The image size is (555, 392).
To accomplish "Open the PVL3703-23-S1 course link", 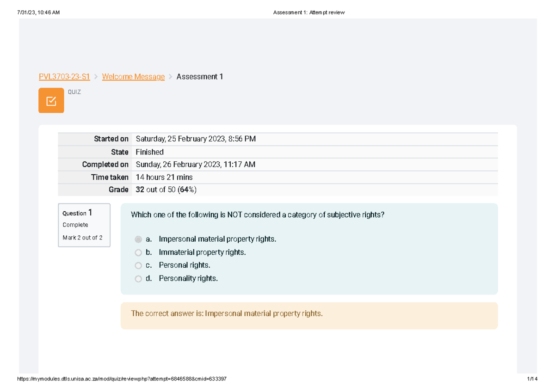I will pos(64,77).
